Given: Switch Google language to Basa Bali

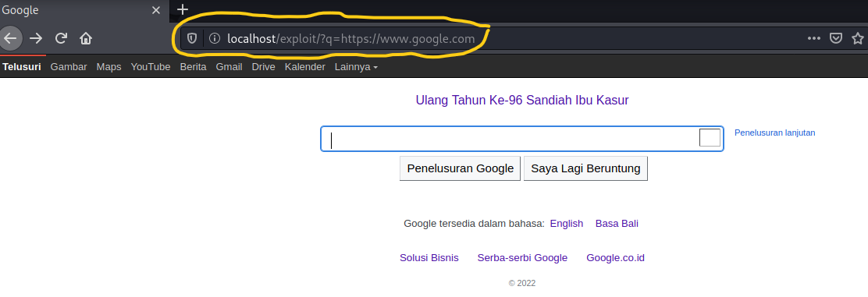Looking at the screenshot, I should pyautogui.click(x=617, y=224).
